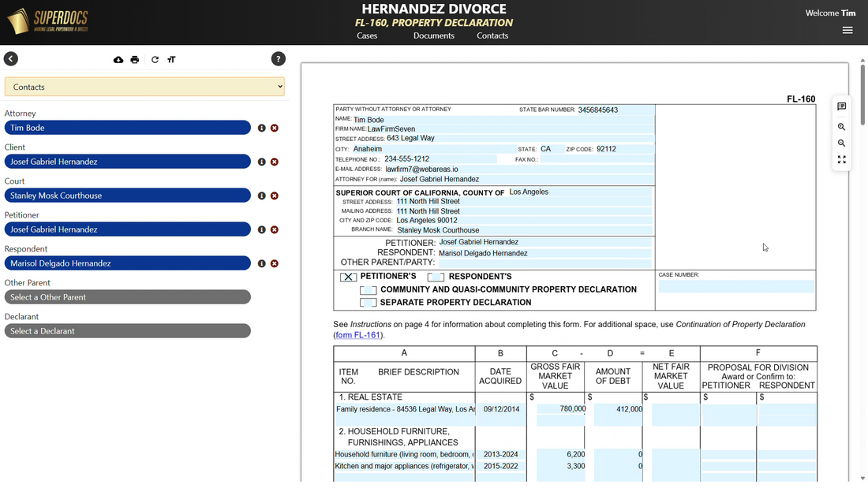The image size is (868, 488).
Task: Click real estate debt amount 412,000
Action: 619,409
